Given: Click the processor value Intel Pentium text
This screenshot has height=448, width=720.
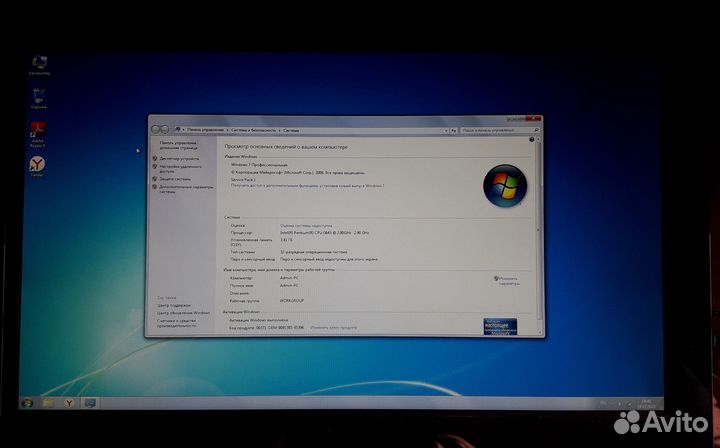Looking at the screenshot, I should (x=325, y=233).
